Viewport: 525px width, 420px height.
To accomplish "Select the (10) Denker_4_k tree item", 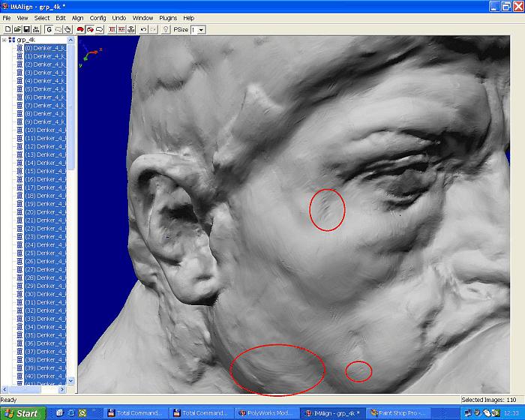I will [x=45, y=130].
